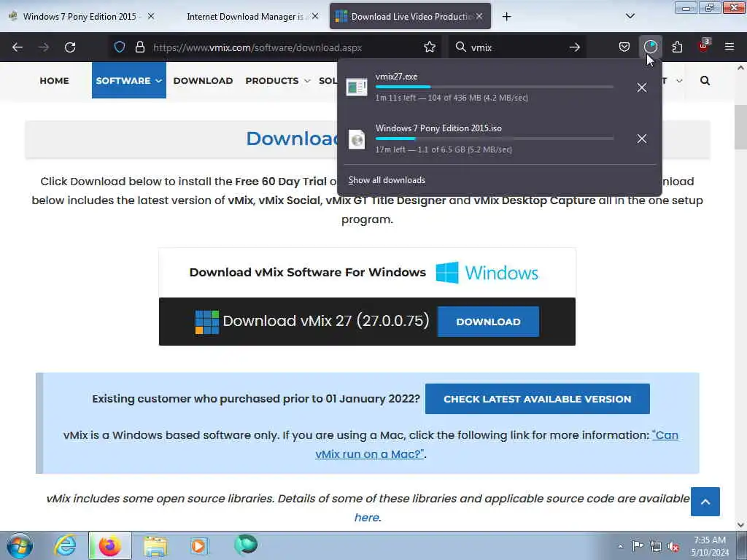List all tabs with the chevron
This screenshot has height=560, width=747.
pyautogui.click(x=630, y=17)
